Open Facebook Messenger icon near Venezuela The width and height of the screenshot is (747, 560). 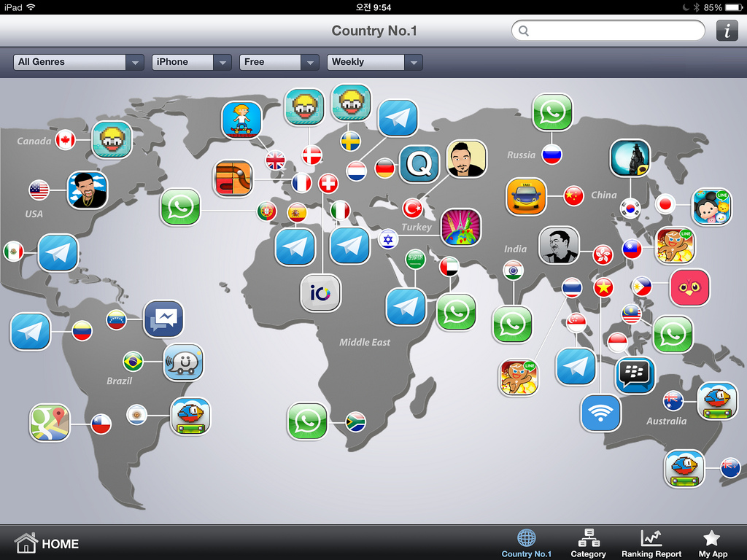point(163,319)
